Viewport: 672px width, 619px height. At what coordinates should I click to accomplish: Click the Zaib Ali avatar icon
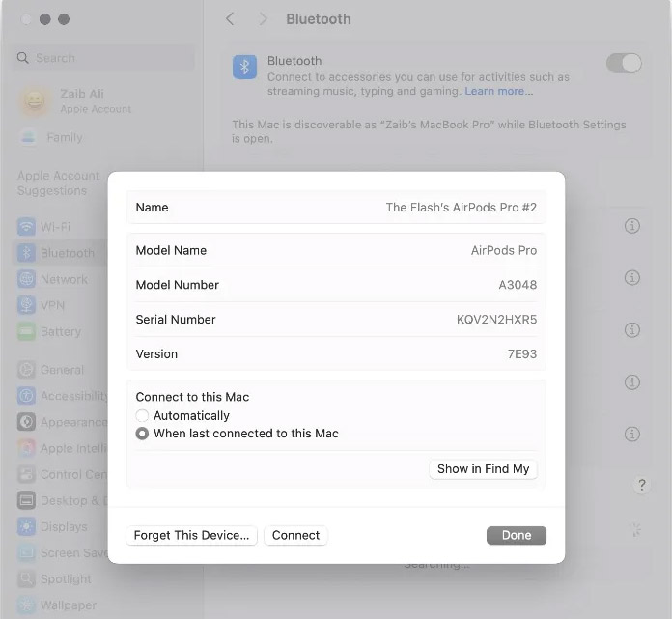35,101
